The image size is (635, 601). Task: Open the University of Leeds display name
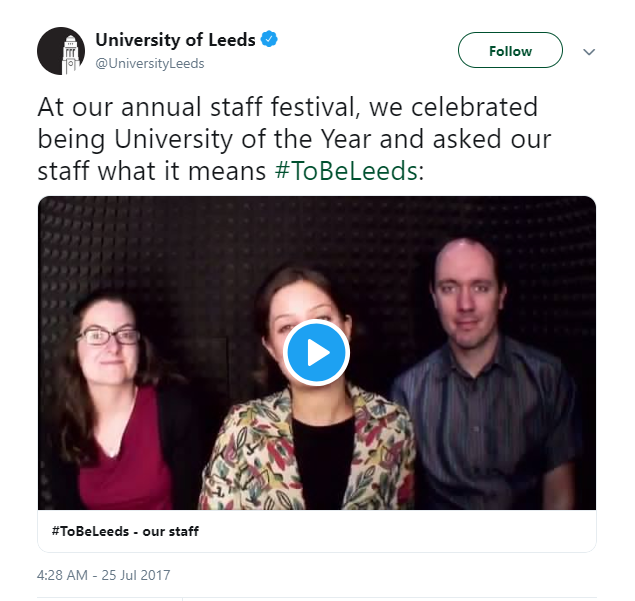(176, 40)
